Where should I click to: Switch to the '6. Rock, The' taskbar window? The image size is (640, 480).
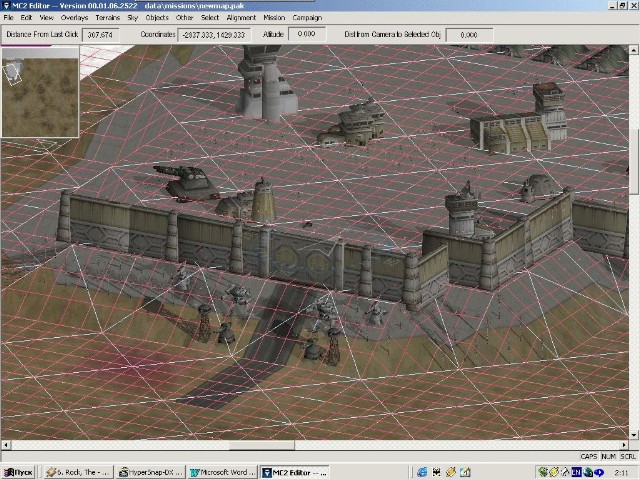coord(78,472)
